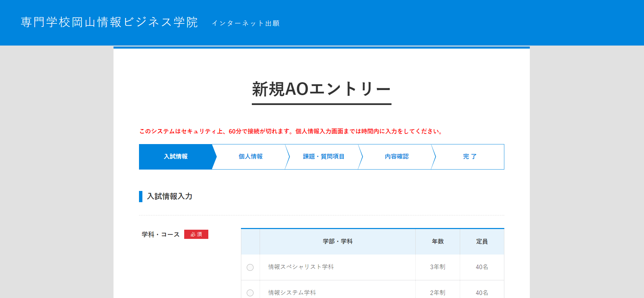Select the 情報システム学科 radio button
644x298 pixels.
[250, 293]
